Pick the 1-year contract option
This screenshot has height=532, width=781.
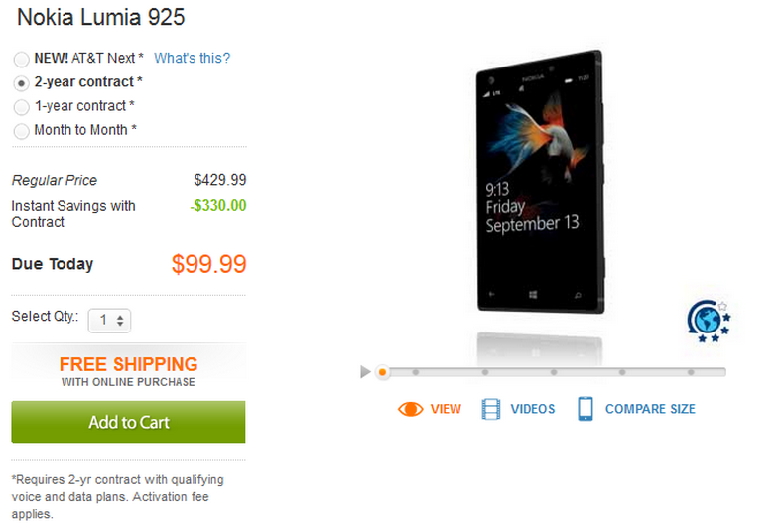click(x=22, y=106)
